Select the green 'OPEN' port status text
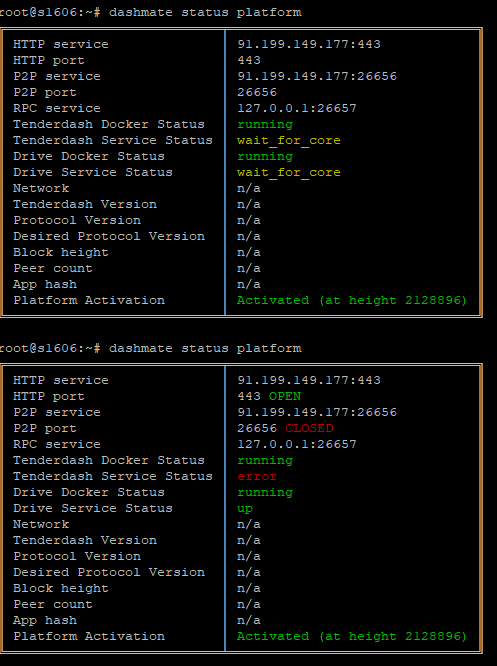The width and height of the screenshot is (497, 666). [x=285, y=396]
